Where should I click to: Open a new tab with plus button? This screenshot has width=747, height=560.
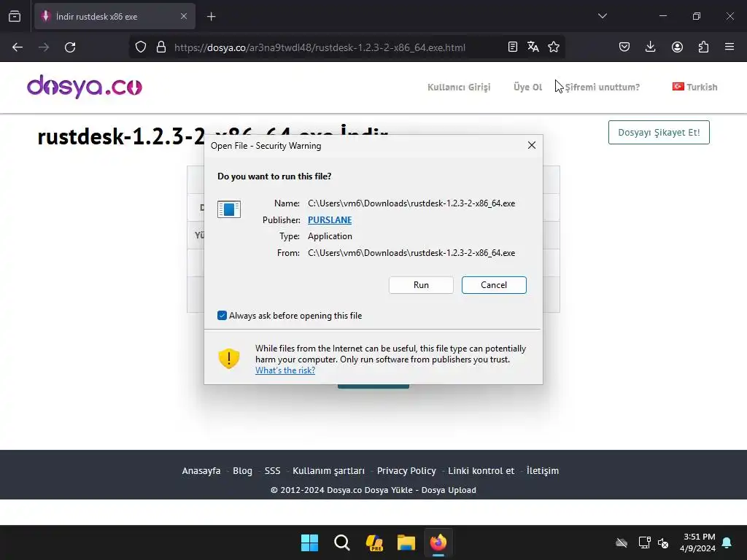(211, 17)
